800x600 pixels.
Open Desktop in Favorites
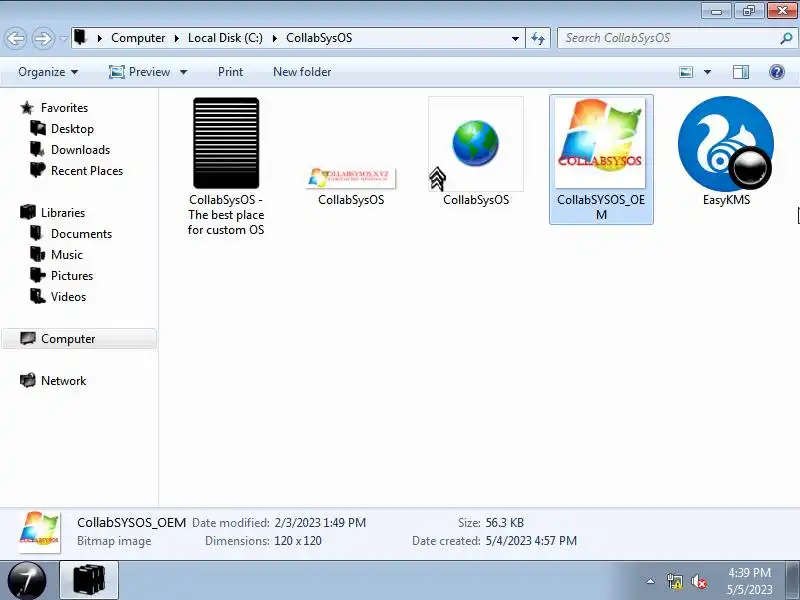pyautogui.click(x=72, y=129)
